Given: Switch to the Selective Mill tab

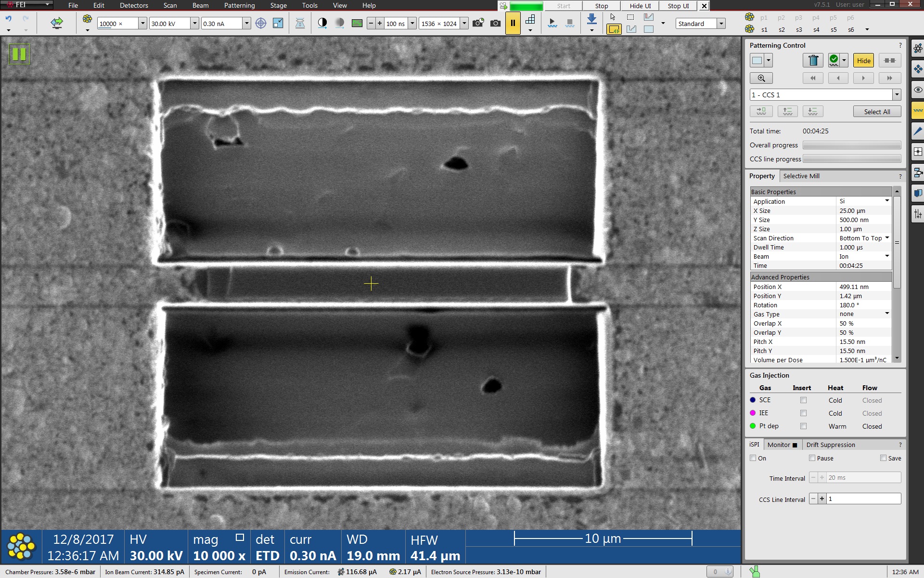Looking at the screenshot, I should click(801, 176).
